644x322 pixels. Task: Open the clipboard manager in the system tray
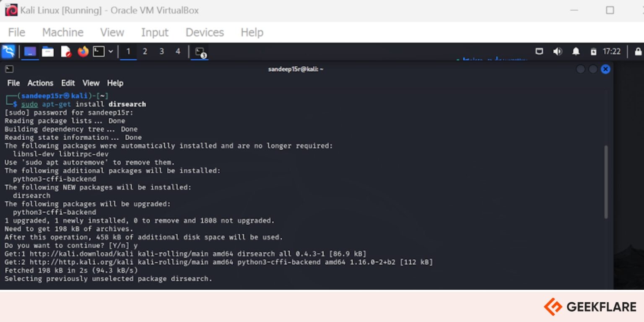594,51
